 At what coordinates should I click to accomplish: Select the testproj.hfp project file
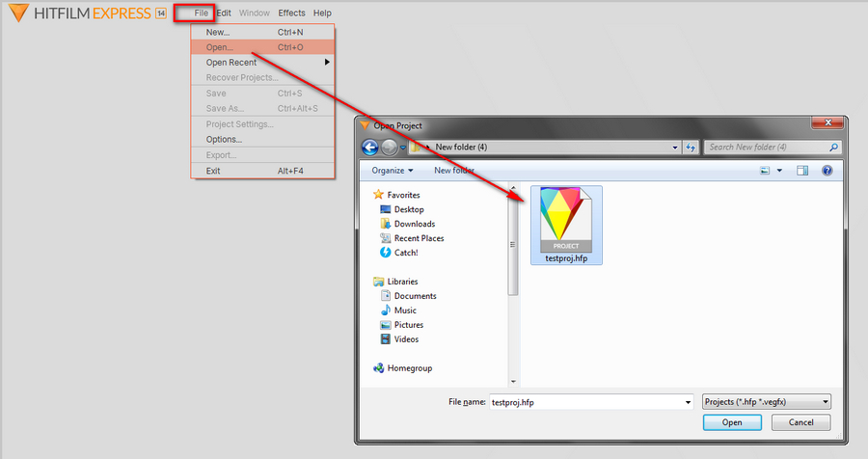coord(566,225)
